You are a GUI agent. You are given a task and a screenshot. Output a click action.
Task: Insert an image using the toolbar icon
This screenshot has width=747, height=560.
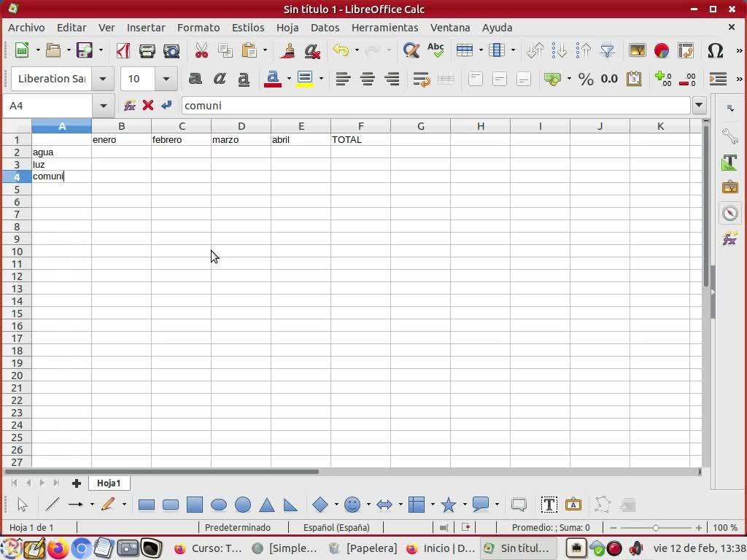(x=637, y=50)
